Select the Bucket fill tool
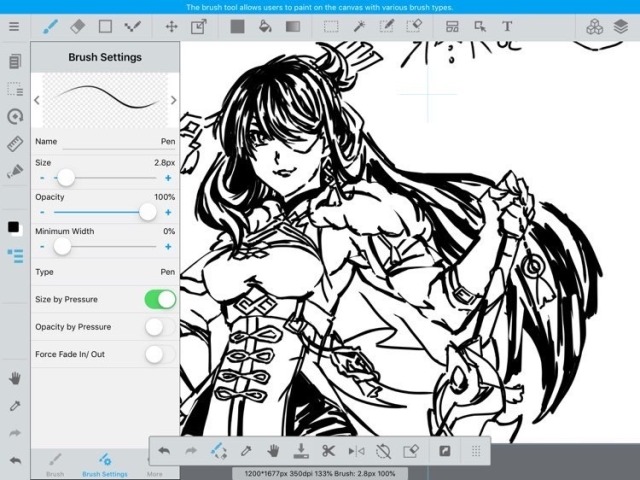The image size is (640, 480). point(265,27)
